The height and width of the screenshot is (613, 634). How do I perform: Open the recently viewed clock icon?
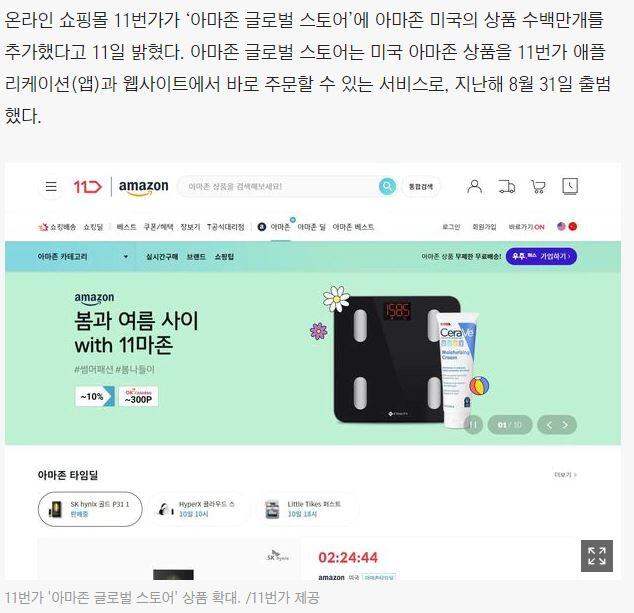point(570,186)
